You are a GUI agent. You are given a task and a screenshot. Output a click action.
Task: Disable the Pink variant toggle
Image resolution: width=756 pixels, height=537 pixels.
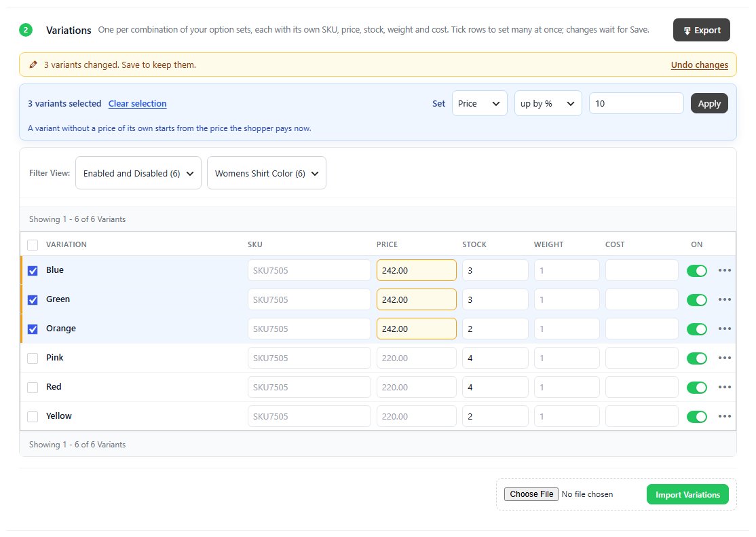(x=697, y=358)
